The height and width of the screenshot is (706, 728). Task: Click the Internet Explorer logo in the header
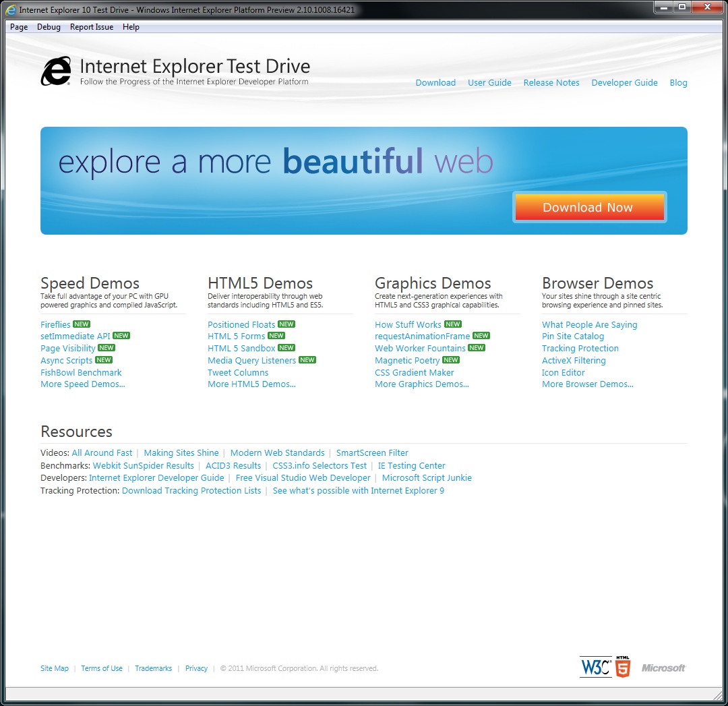pyautogui.click(x=56, y=71)
